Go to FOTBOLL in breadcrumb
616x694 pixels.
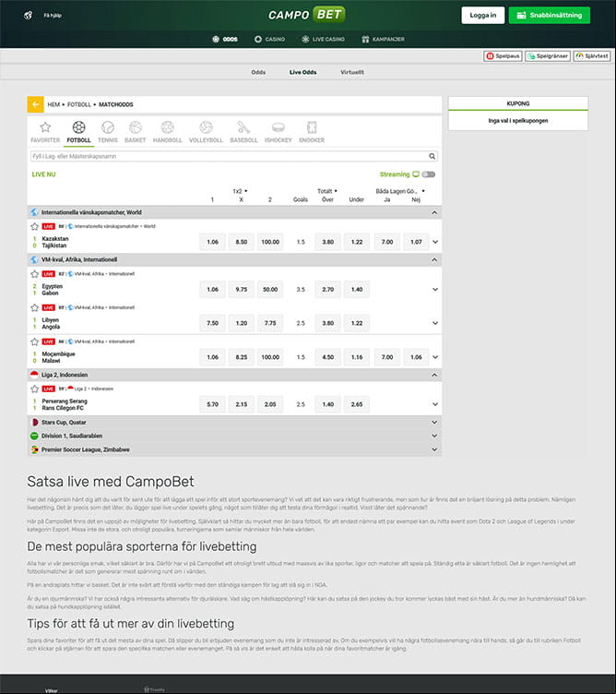coord(79,104)
